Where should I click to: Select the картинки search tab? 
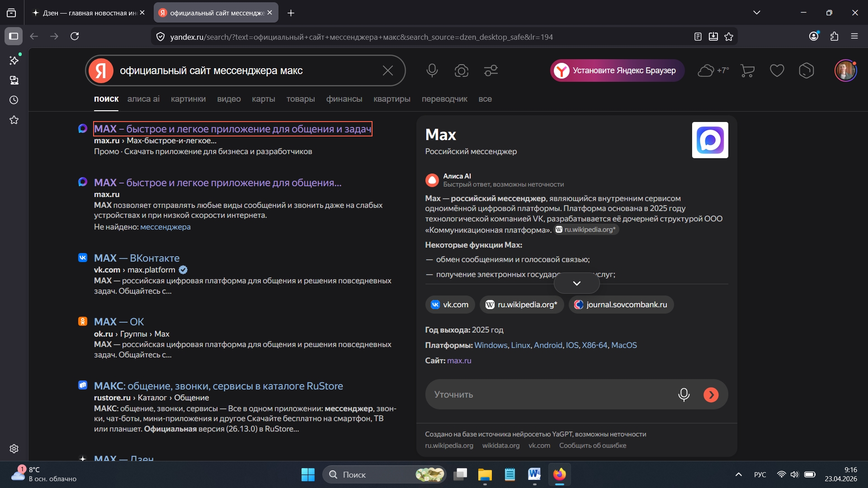(188, 99)
